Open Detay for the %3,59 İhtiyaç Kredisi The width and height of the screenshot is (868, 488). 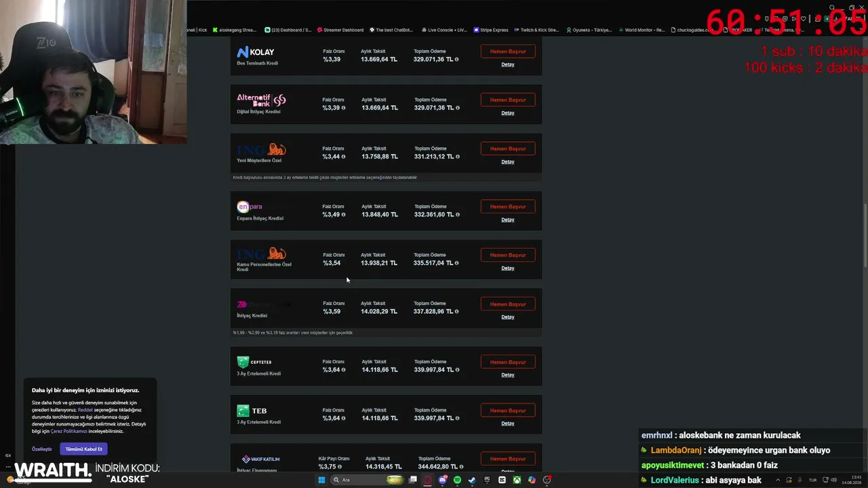pyautogui.click(x=508, y=317)
